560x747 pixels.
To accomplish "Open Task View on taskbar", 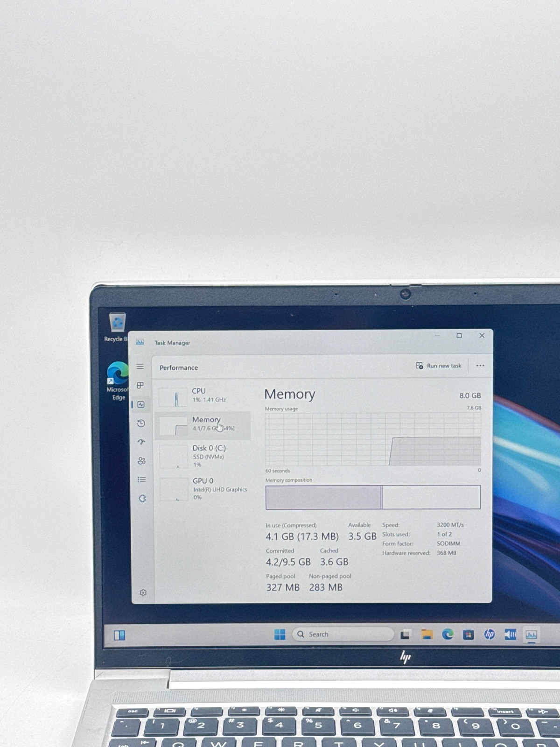I will click(405, 634).
